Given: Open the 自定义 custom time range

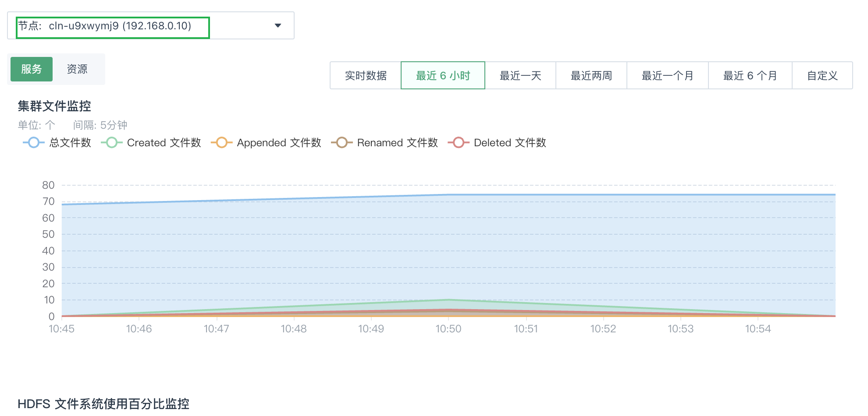Looking at the screenshot, I should click(x=822, y=76).
